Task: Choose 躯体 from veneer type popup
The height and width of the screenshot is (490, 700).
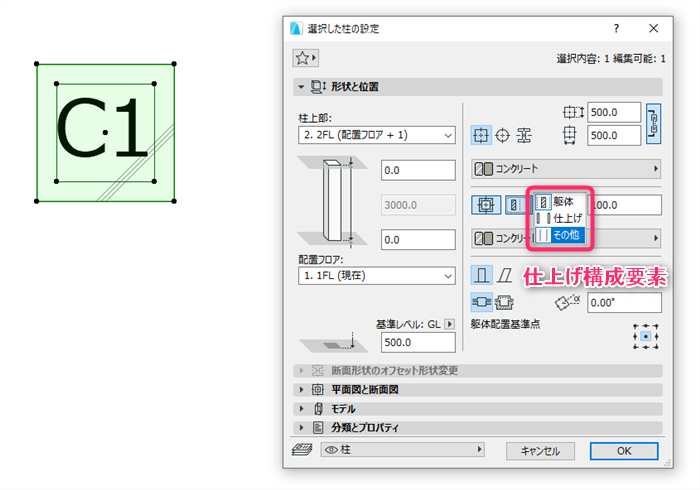Action: coord(560,202)
